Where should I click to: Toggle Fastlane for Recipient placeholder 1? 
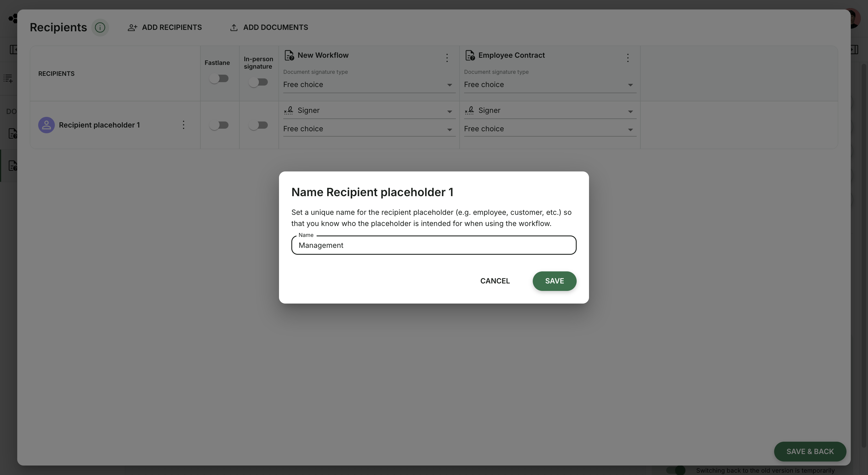coord(219,125)
